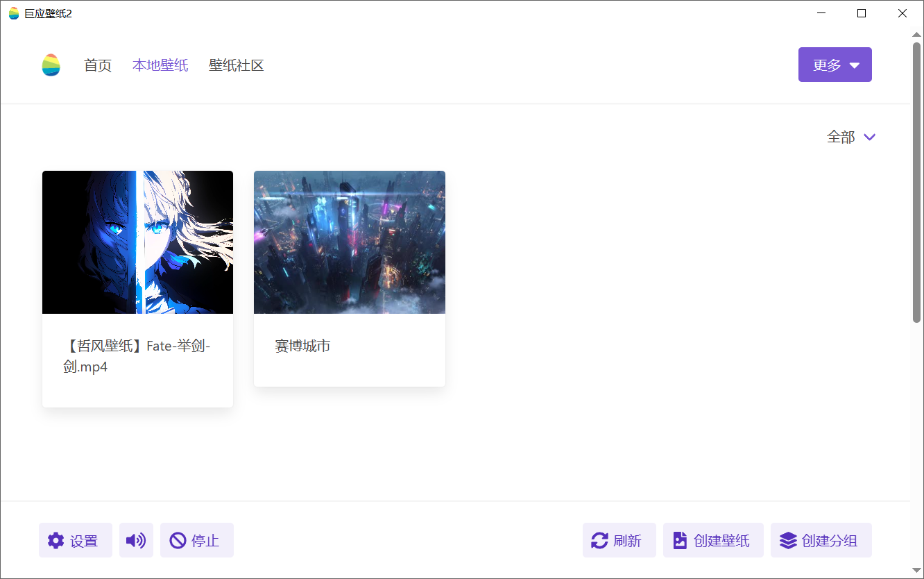
Task: Open 设置 with the gear button
Action: [76, 540]
